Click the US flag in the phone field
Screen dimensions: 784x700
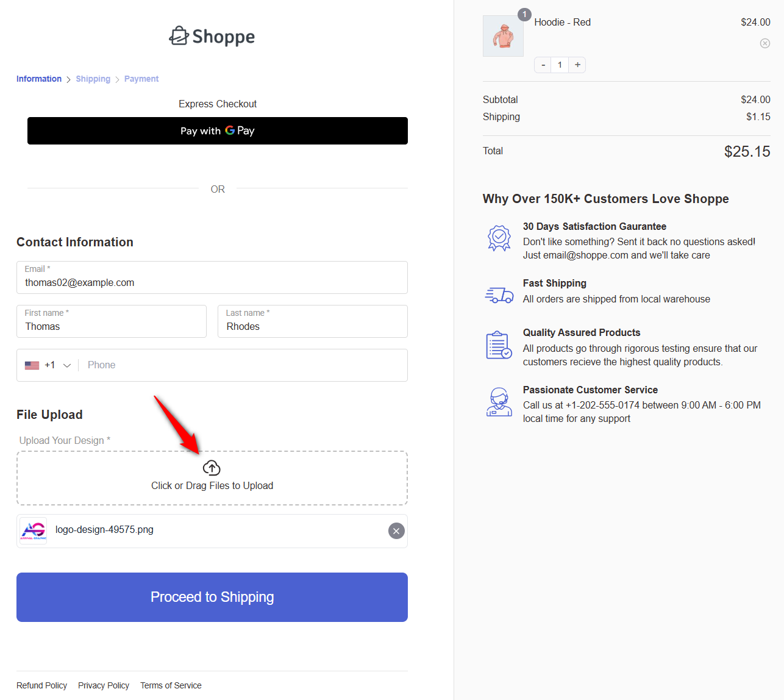tap(32, 365)
